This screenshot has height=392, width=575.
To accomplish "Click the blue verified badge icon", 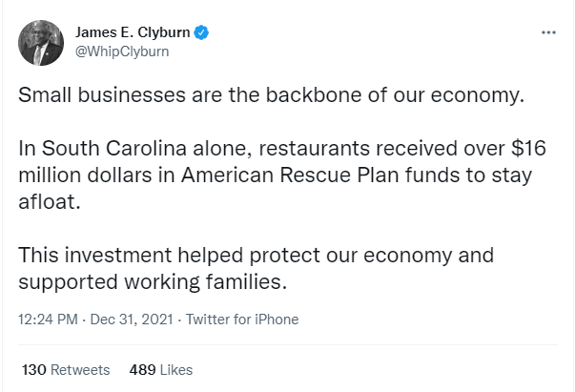I will [x=203, y=33].
